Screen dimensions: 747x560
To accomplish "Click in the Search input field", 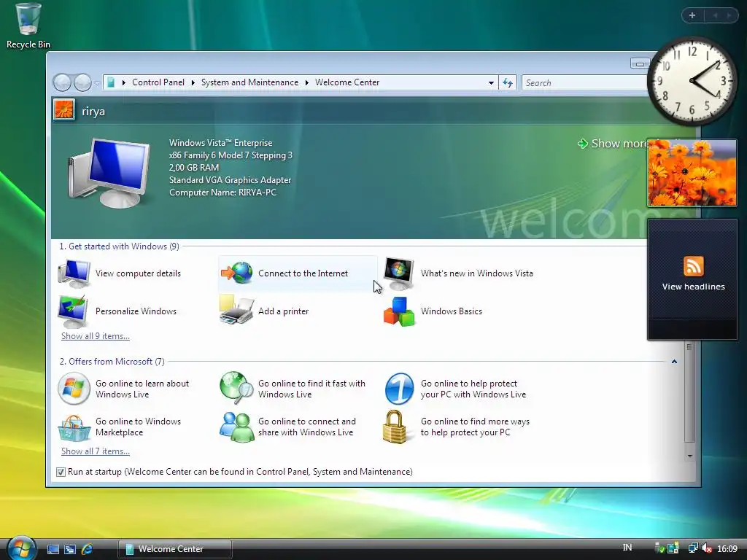I will [x=585, y=83].
